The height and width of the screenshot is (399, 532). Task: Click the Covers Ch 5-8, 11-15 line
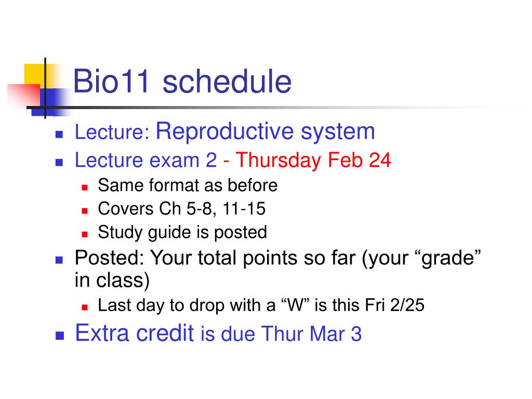[181, 209]
